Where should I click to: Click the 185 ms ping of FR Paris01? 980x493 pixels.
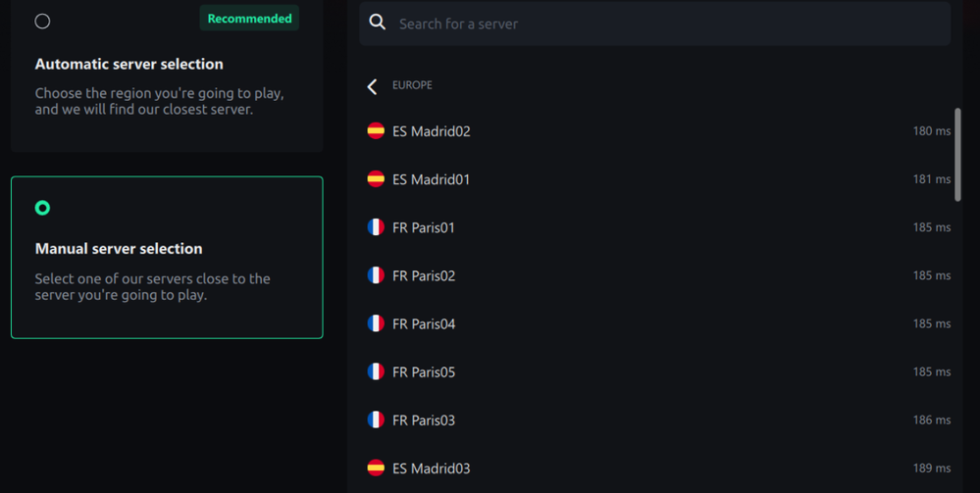[931, 227]
